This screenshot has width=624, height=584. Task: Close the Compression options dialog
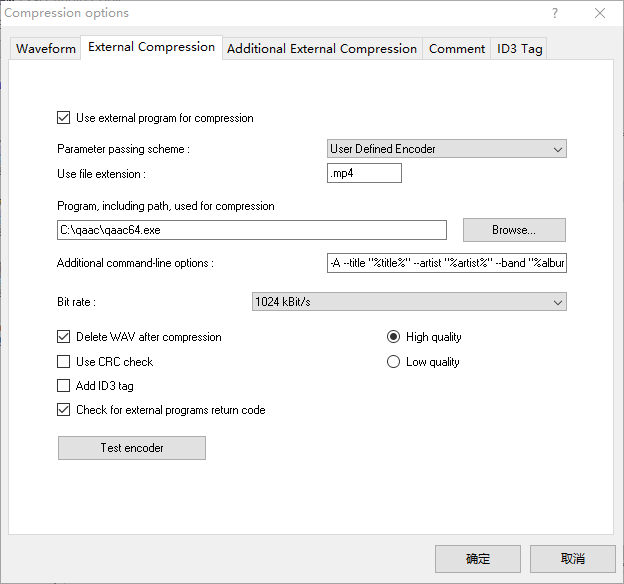point(600,13)
